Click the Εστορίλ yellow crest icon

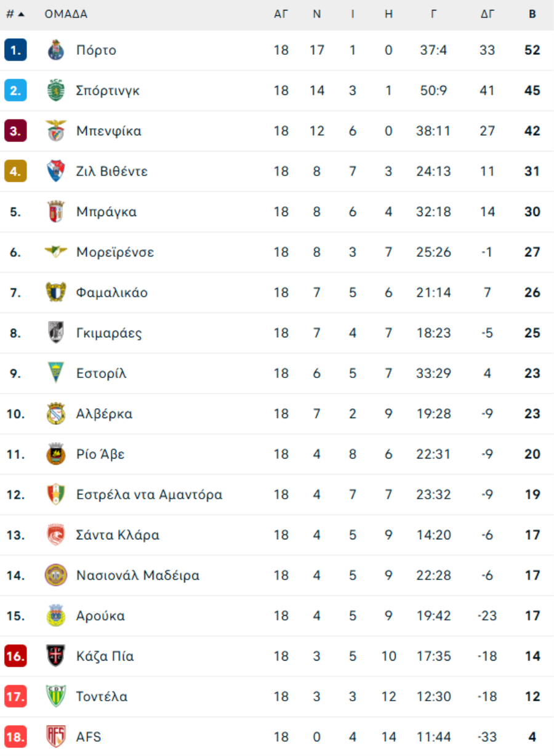[56, 373]
